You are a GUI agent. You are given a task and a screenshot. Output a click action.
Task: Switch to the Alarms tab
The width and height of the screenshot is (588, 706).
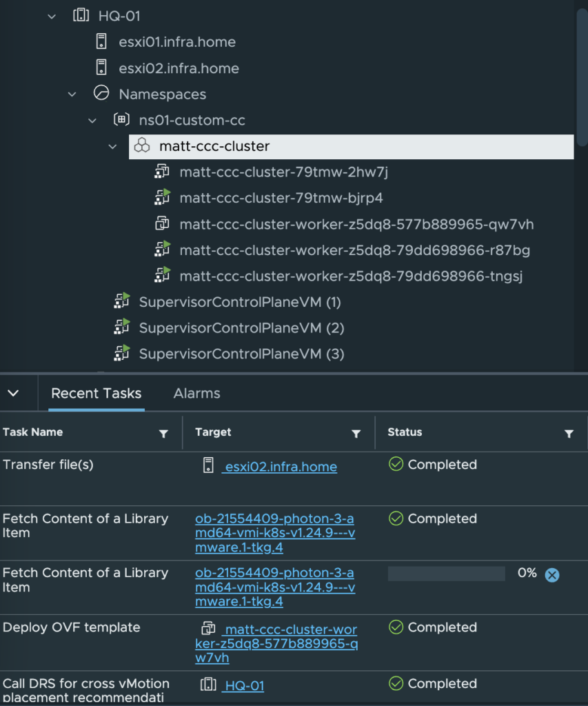coord(196,393)
